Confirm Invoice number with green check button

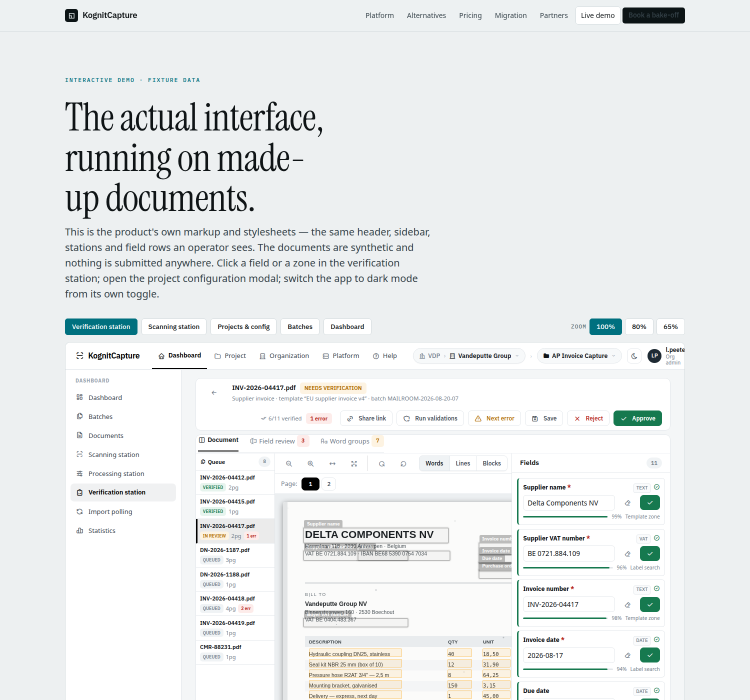[x=650, y=604]
